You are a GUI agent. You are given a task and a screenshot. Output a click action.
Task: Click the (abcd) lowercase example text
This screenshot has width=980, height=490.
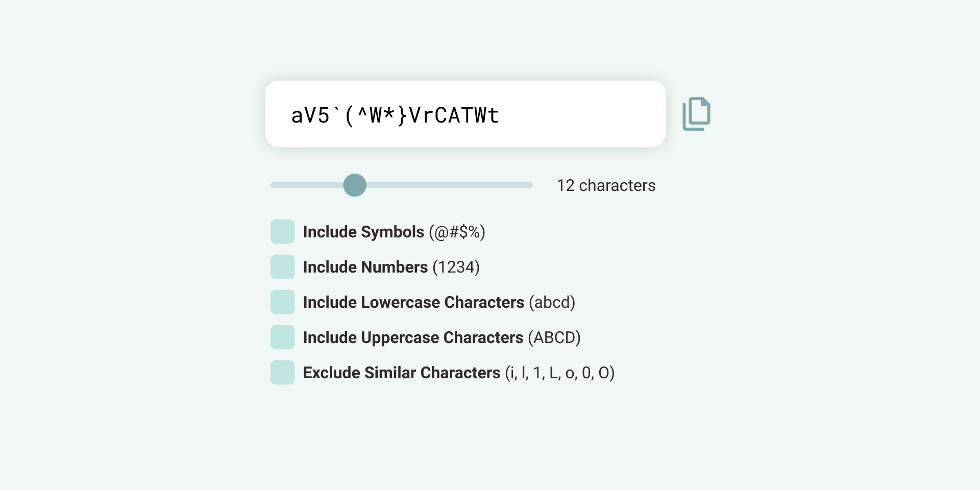coord(552,303)
